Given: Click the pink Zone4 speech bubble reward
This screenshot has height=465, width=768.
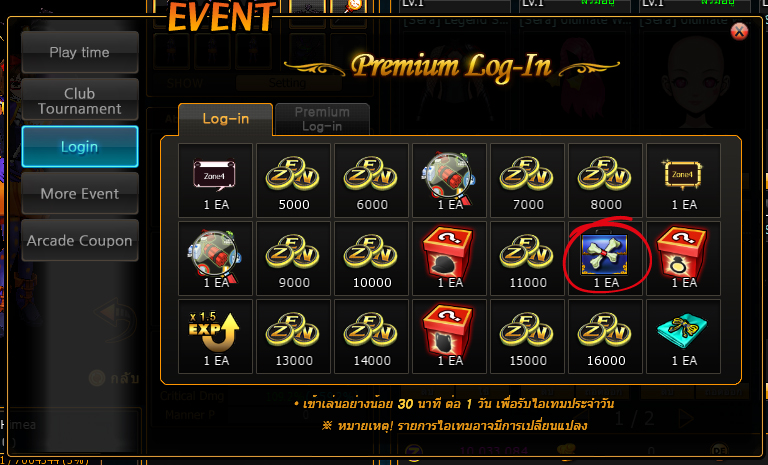Looking at the screenshot, I should click(x=216, y=180).
